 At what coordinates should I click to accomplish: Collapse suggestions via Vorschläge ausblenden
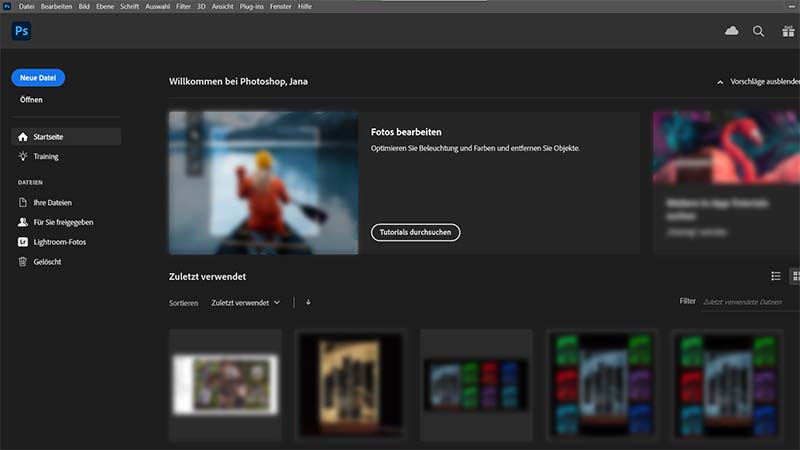tap(760, 82)
